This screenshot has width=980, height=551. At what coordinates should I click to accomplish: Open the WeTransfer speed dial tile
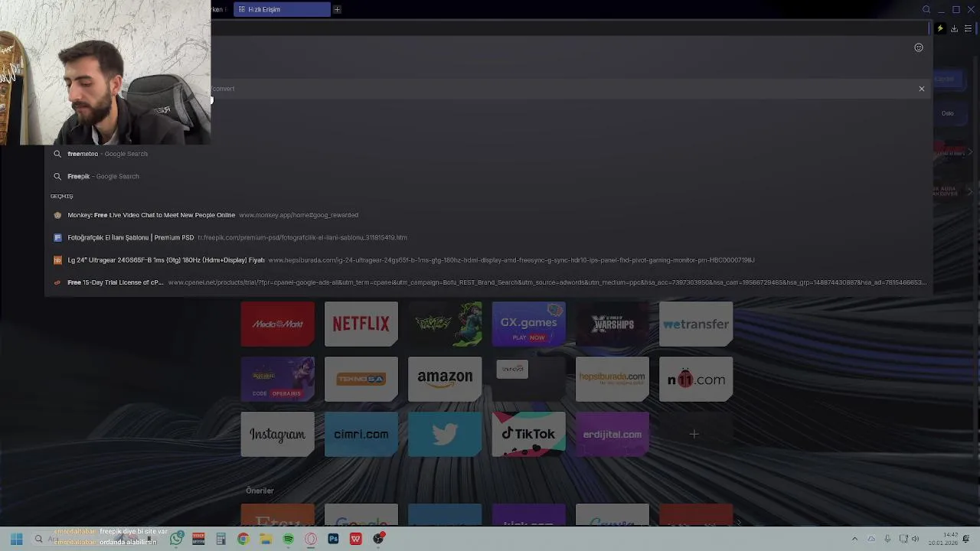click(695, 324)
